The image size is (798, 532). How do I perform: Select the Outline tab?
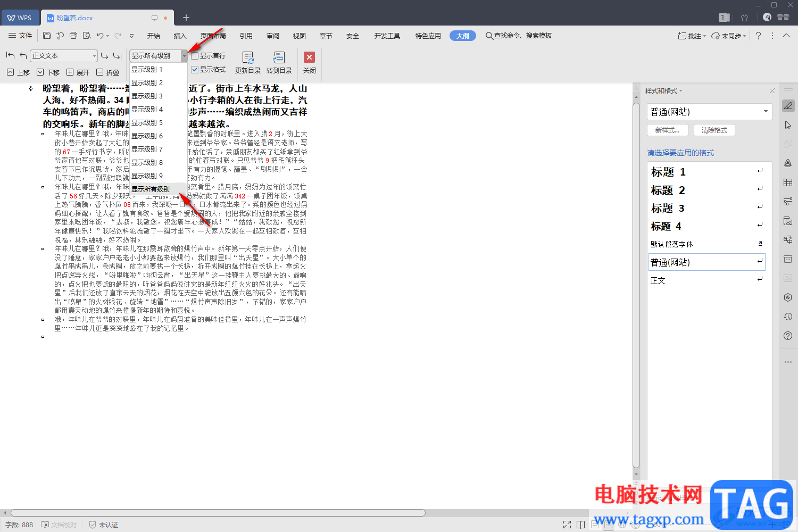coord(463,36)
